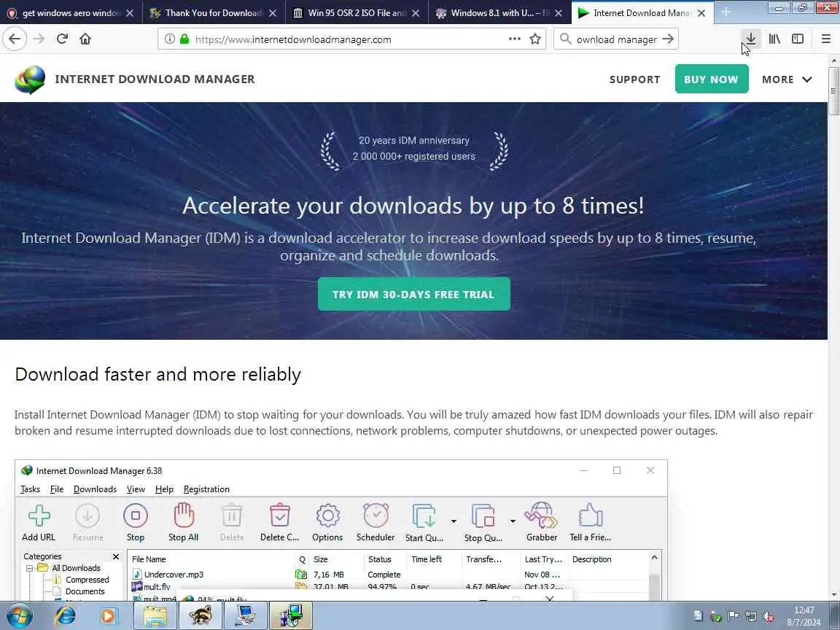Close the 'Win 95 OSR 2 ISO' tab
Viewport: 840px width, 630px height.
coord(416,13)
